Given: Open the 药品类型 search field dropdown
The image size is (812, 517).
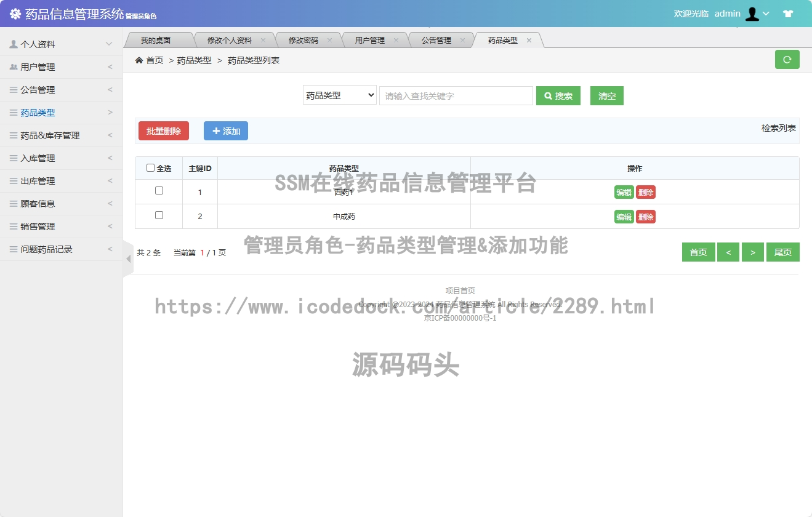Looking at the screenshot, I should (340, 95).
